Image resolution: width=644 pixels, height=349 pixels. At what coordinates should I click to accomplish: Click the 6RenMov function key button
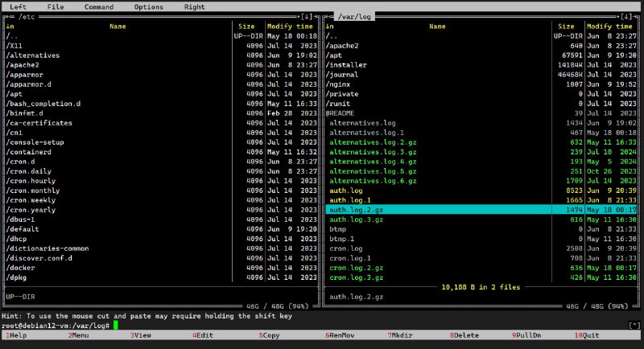[340, 335]
